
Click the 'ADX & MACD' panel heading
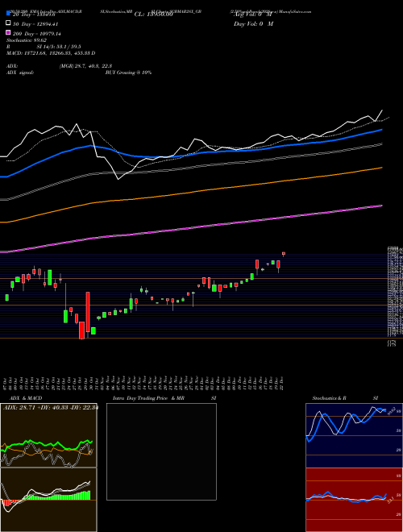(26, 398)
